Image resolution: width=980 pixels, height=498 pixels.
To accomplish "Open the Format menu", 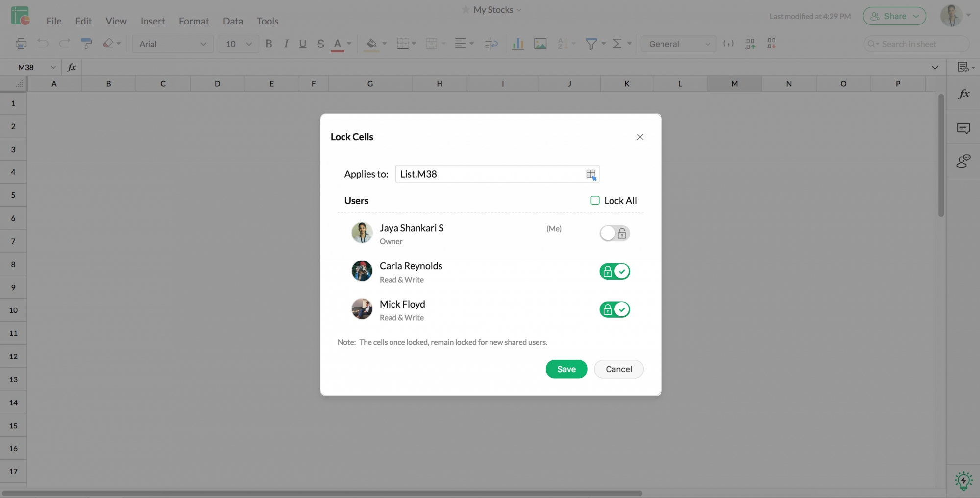I will (194, 21).
